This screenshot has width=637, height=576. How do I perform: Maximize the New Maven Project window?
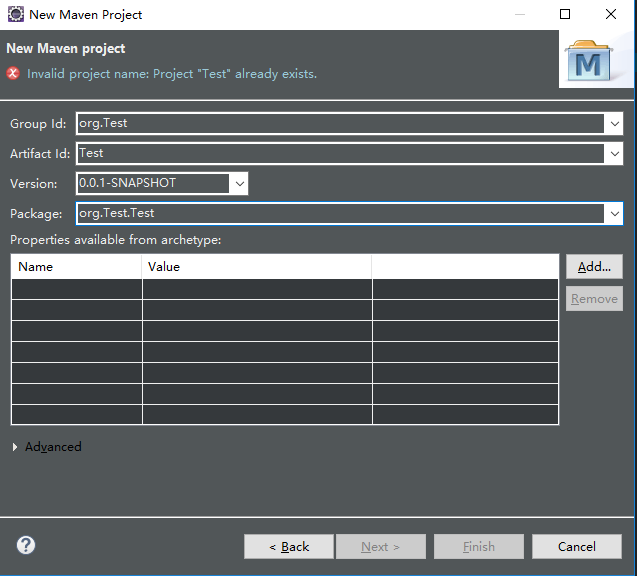tap(565, 15)
